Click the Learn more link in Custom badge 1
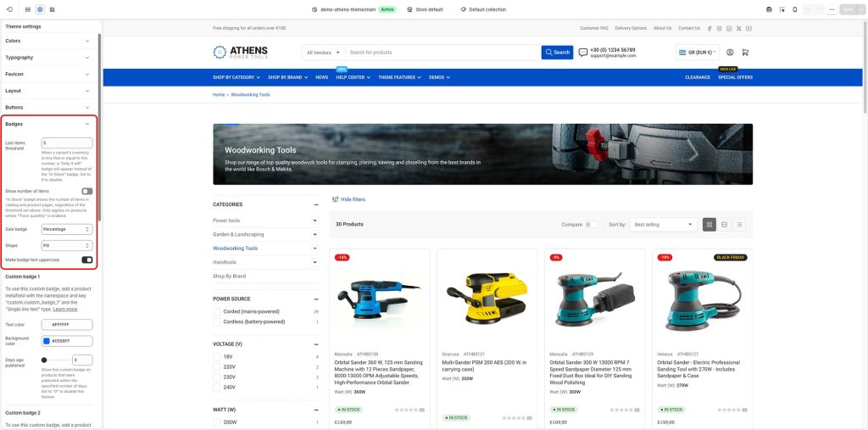Viewport: 868px width, 430px height. click(x=65, y=310)
